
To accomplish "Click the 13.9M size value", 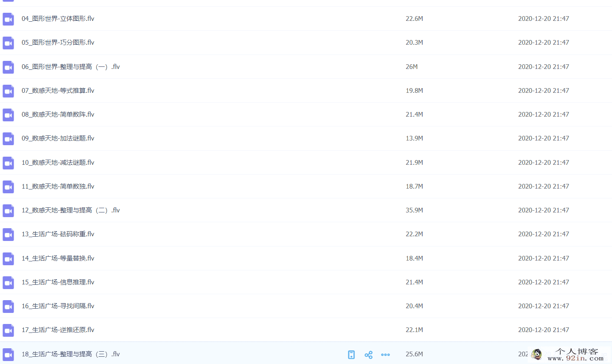I will (x=414, y=138).
